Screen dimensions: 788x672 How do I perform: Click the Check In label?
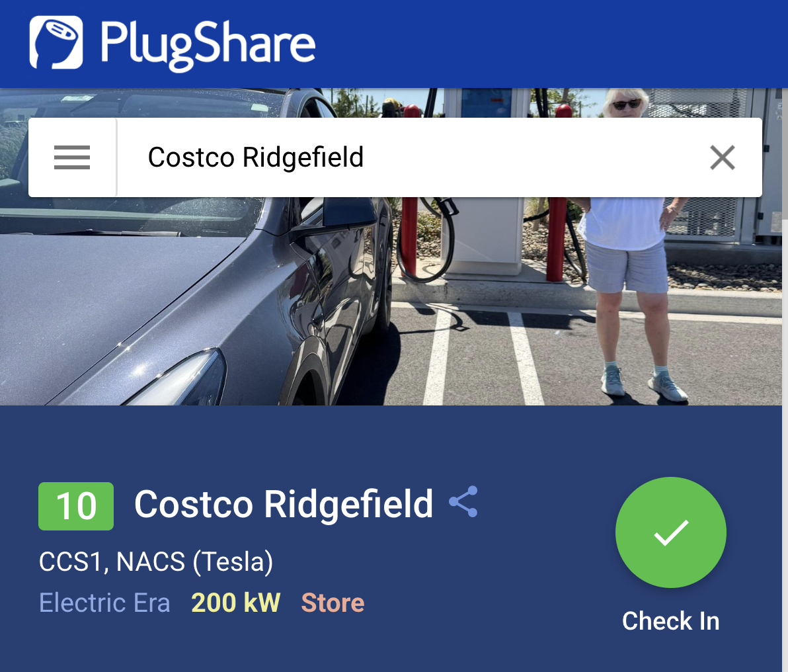click(x=670, y=620)
